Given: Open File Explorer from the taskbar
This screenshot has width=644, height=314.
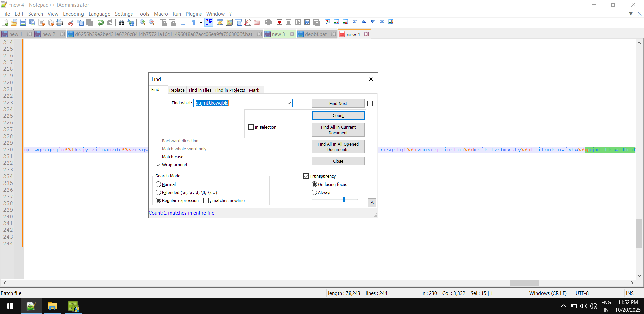Looking at the screenshot, I should click(52, 306).
